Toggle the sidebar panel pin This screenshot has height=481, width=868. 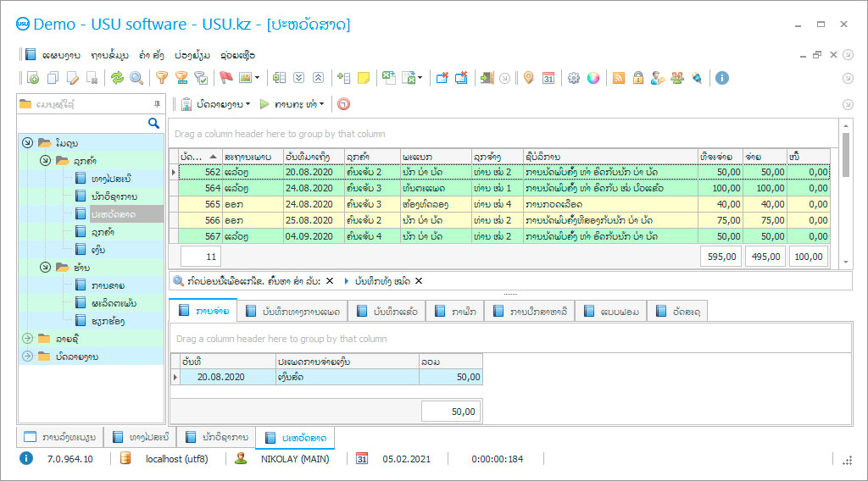157,104
